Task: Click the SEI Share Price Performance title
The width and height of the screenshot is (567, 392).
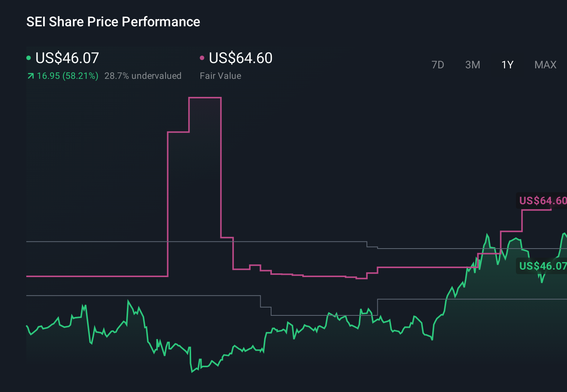Action: pyautogui.click(x=113, y=22)
